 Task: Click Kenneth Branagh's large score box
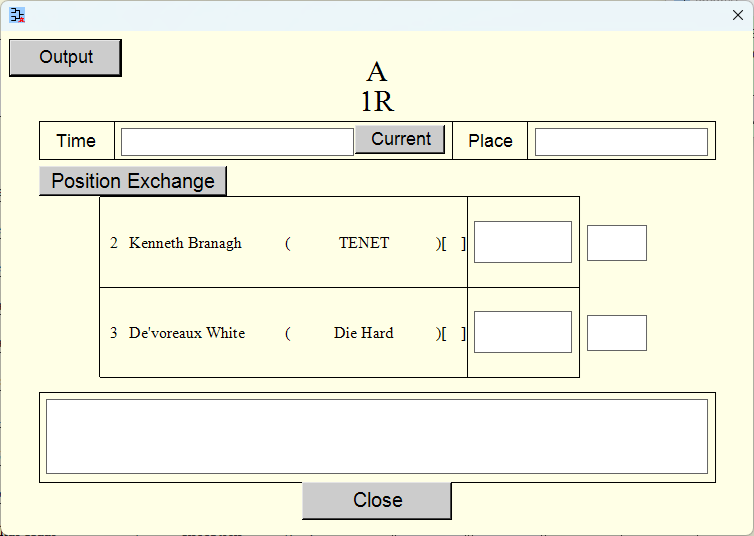pos(523,242)
